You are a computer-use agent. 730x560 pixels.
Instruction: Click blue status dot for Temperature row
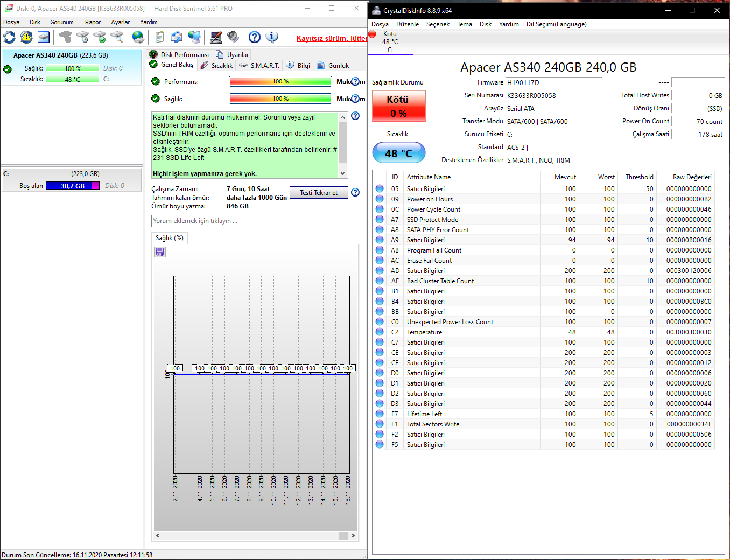coord(380,332)
